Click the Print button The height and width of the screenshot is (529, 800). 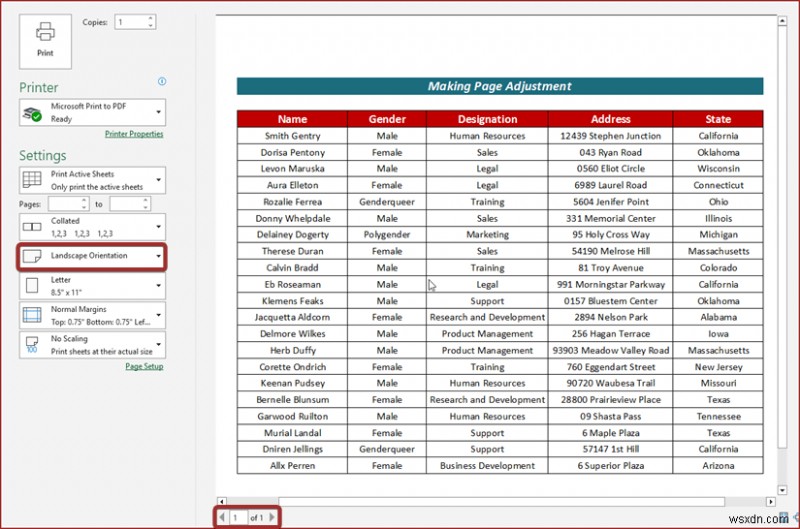(x=45, y=41)
